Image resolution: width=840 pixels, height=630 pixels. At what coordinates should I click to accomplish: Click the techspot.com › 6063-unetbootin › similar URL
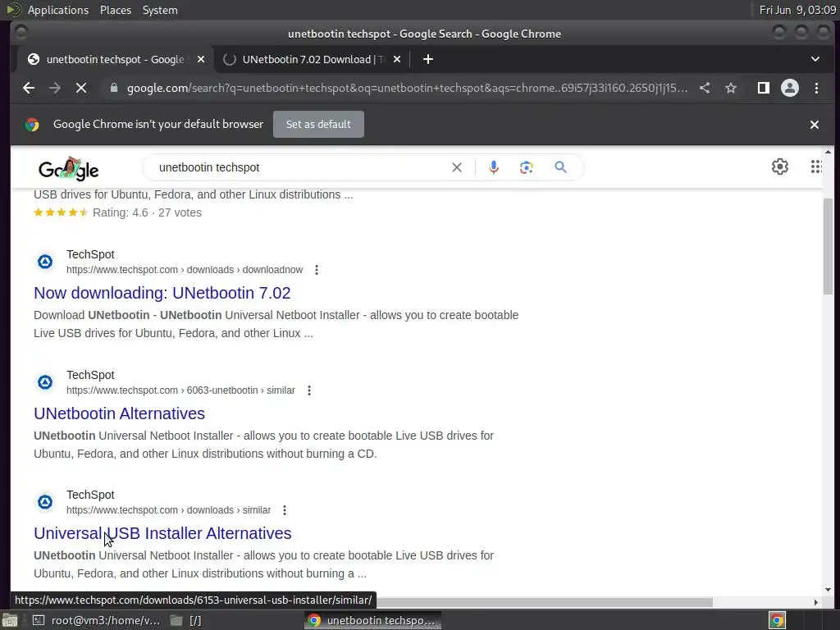pos(180,390)
